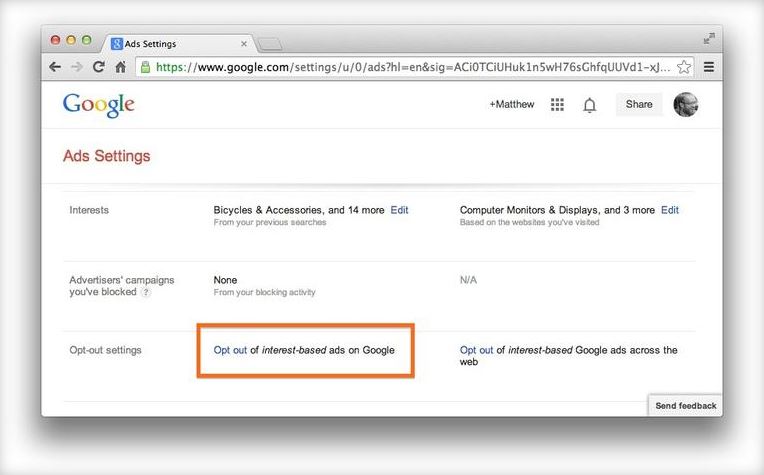This screenshot has width=764, height=475.
Task: Click the Share button
Action: pyautogui.click(x=639, y=104)
